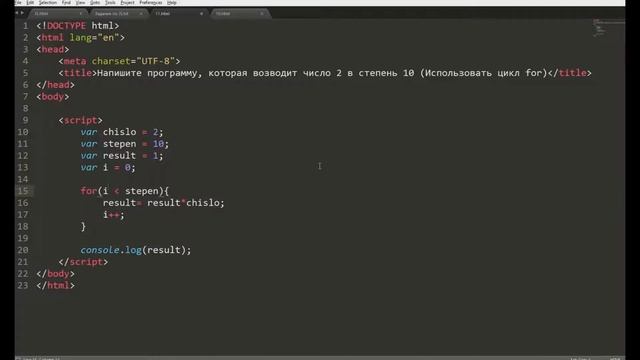Viewport: 640px width, 360px height.
Task: Click the value 10 after 'stepen'
Action: (158, 144)
